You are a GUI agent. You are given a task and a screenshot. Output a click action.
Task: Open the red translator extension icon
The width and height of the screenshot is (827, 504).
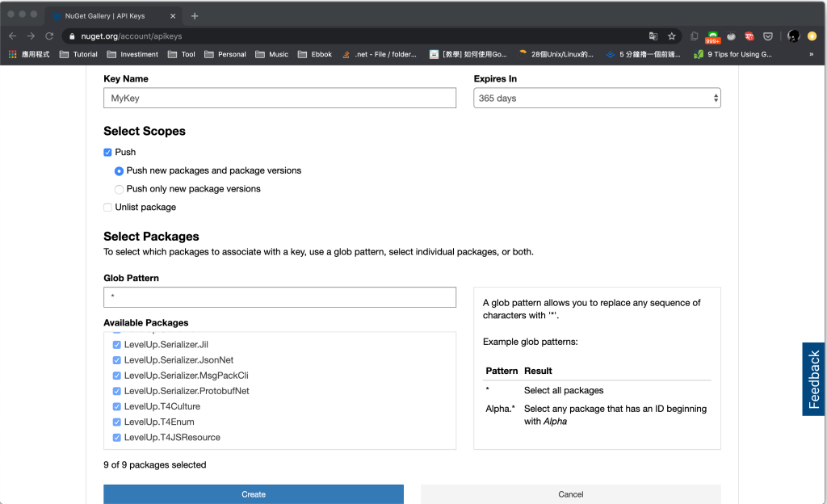tap(749, 36)
